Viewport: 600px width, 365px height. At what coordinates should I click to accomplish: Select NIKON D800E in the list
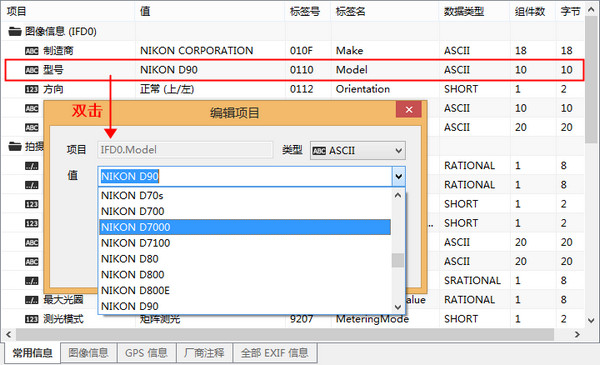[x=245, y=290]
